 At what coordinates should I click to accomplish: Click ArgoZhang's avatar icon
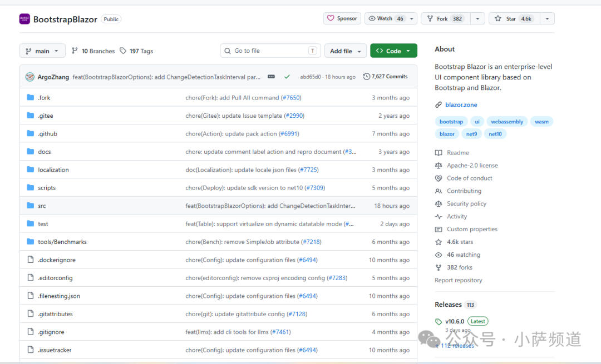click(30, 77)
